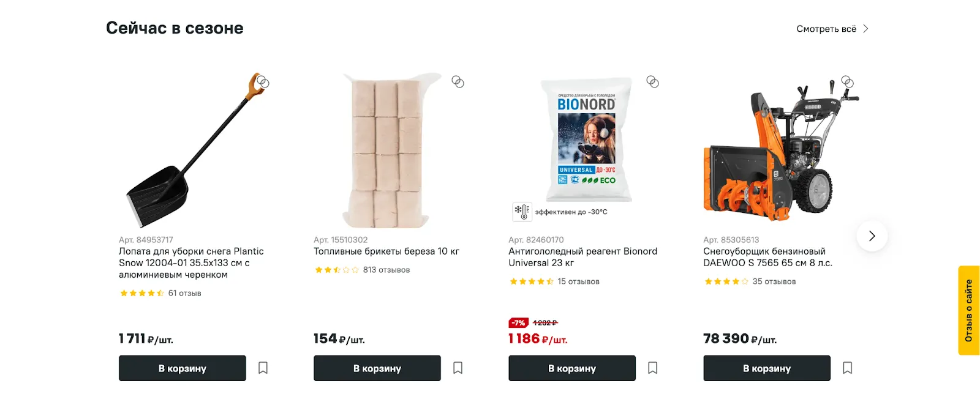
Task: Open the "Топливные брикеты береза 10 кг" title
Action: click(386, 251)
